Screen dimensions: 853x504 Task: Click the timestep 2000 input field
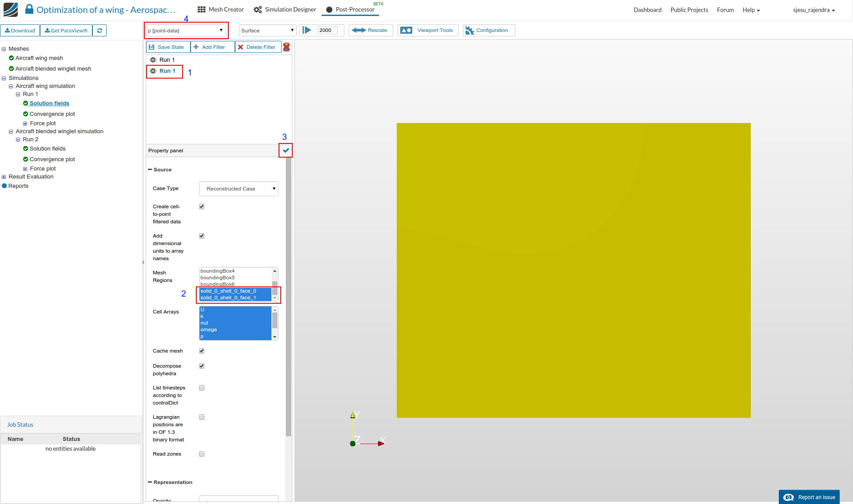point(327,30)
